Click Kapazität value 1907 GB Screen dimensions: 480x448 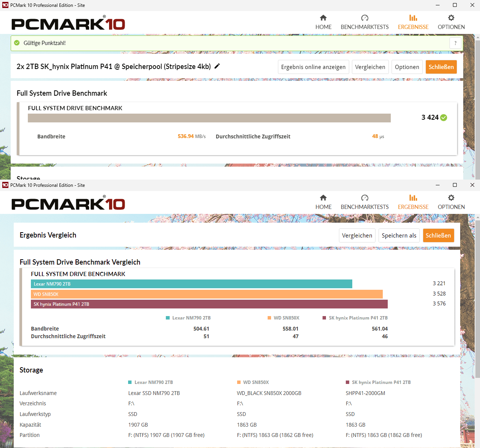click(x=138, y=425)
